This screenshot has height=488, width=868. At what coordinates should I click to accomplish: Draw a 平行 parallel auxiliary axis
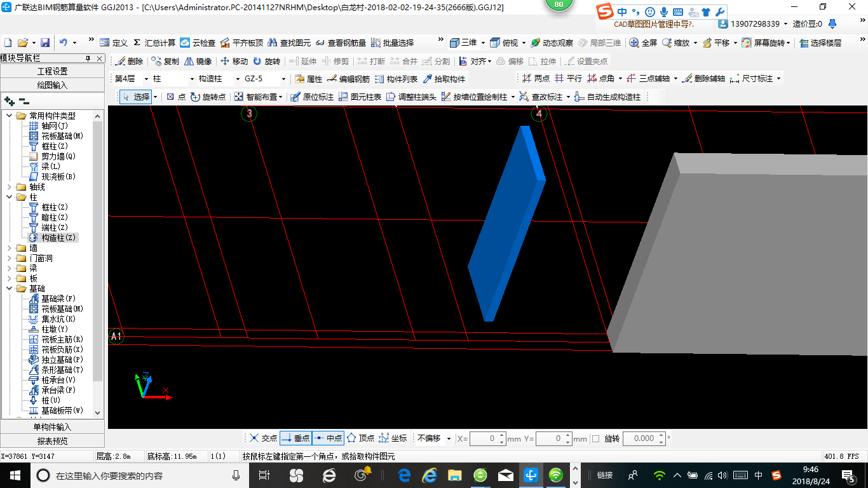pos(568,79)
